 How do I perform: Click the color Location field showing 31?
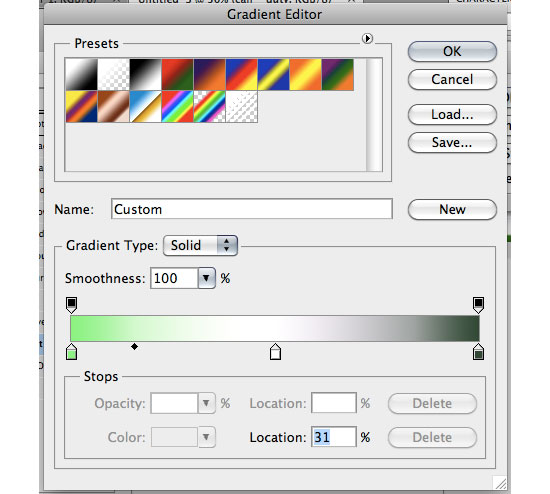(334, 437)
